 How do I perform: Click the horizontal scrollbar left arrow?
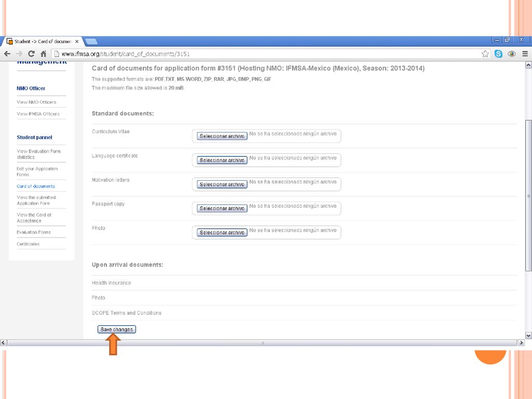pyautogui.click(x=4, y=343)
